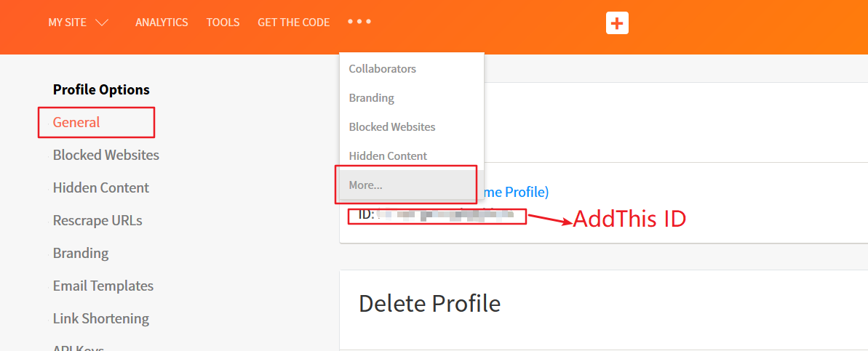Select Collaborators from the dropdown menu
The image size is (868, 351).
[x=382, y=69]
